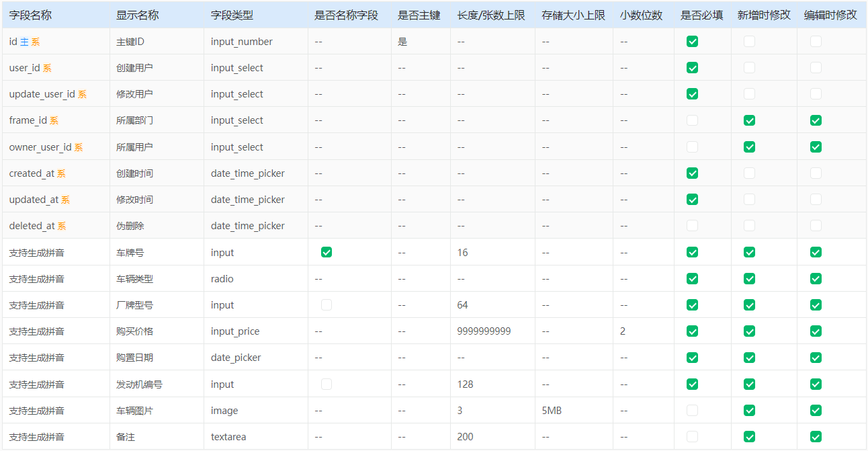Viewport: 868px width, 451px height.
Task: Uncheck 新增时修改 for the 所属部门 row
Action: (749, 121)
